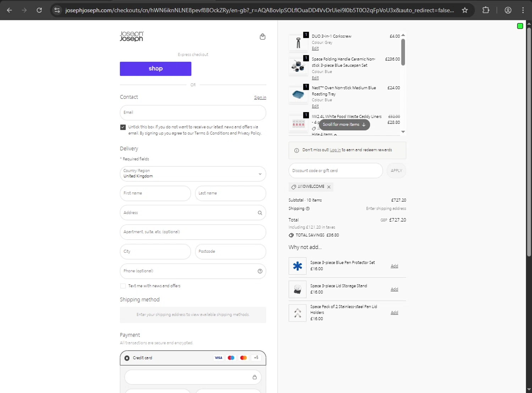Click the address search magnifier icon

pyautogui.click(x=260, y=213)
